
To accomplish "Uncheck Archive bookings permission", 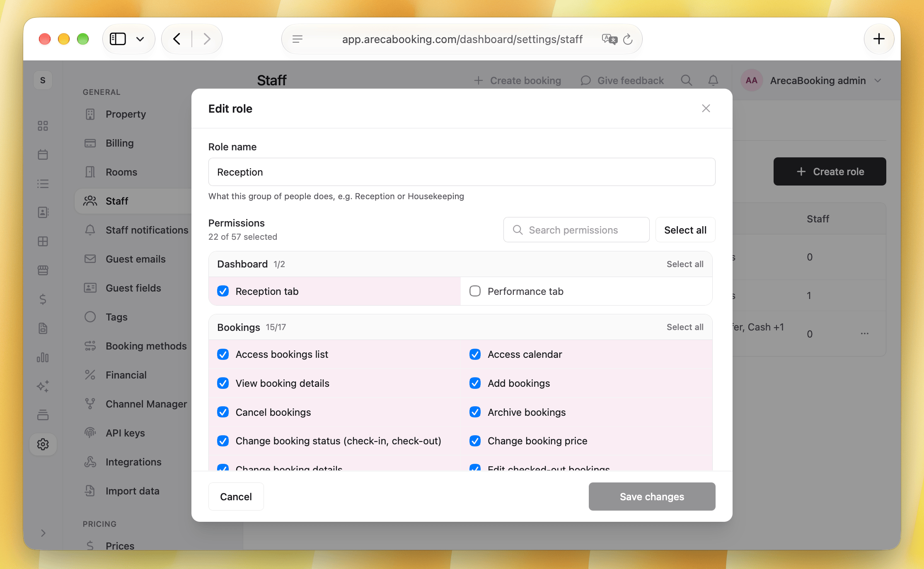I will tap(475, 412).
